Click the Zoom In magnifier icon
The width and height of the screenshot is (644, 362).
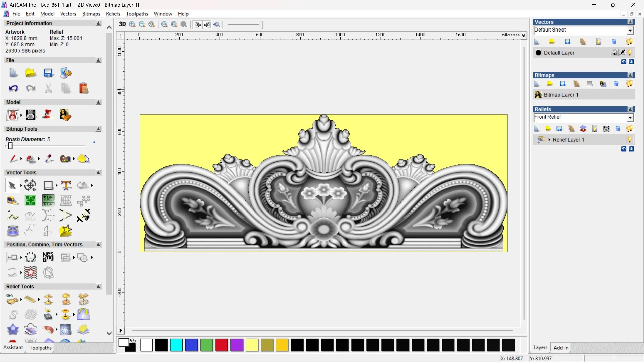tap(132, 24)
